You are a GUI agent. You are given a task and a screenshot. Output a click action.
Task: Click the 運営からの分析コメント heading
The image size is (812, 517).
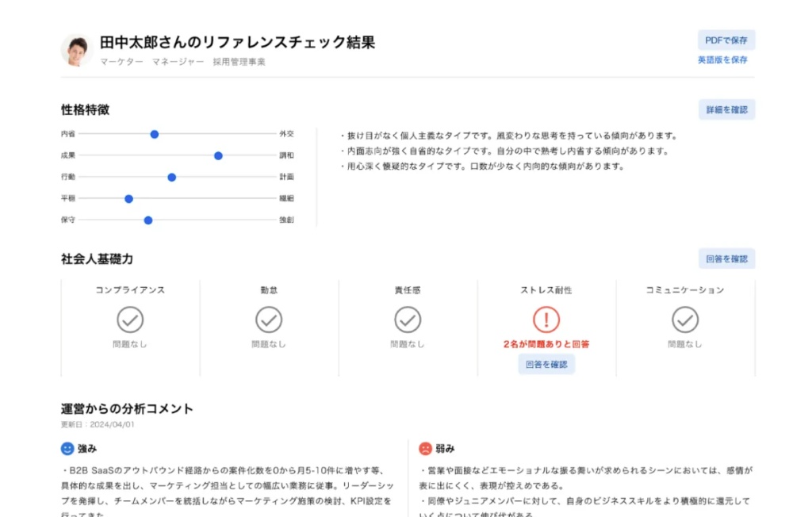pos(127,409)
